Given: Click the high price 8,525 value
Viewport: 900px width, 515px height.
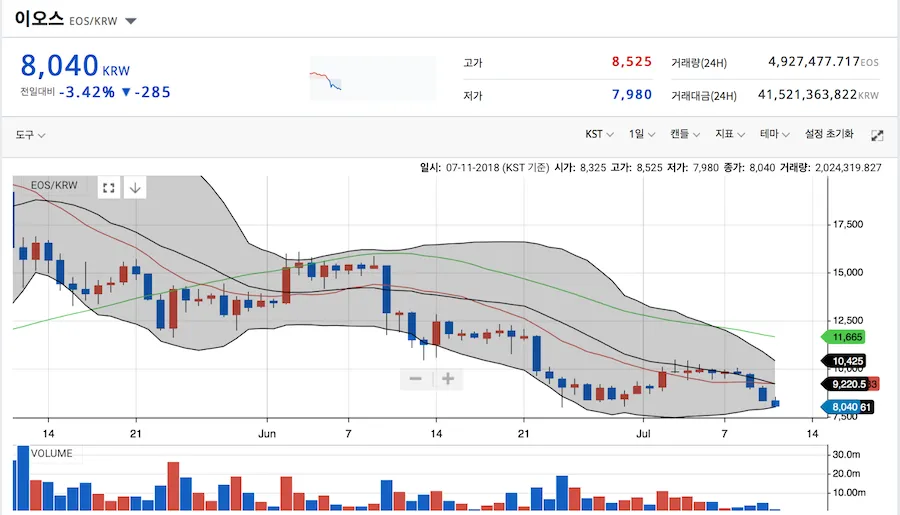Looking at the screenshot, I should click(631, 61).
